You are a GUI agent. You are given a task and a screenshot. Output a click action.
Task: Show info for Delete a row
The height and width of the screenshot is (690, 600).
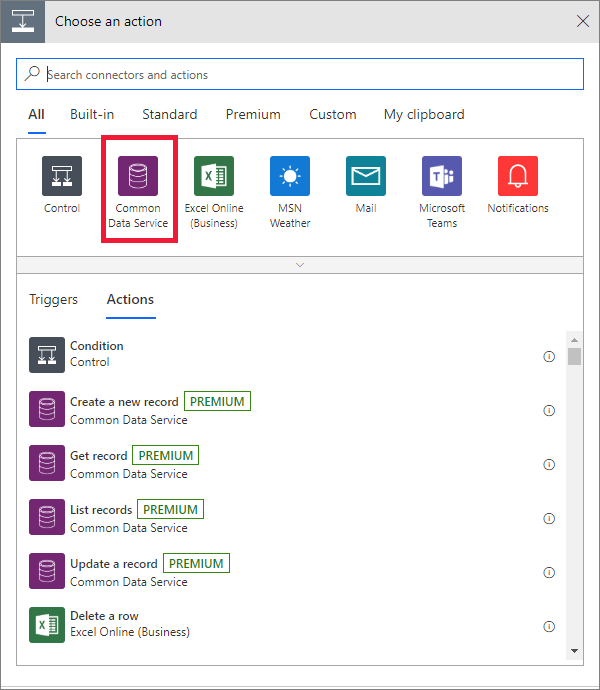click(x=549, y=626)
